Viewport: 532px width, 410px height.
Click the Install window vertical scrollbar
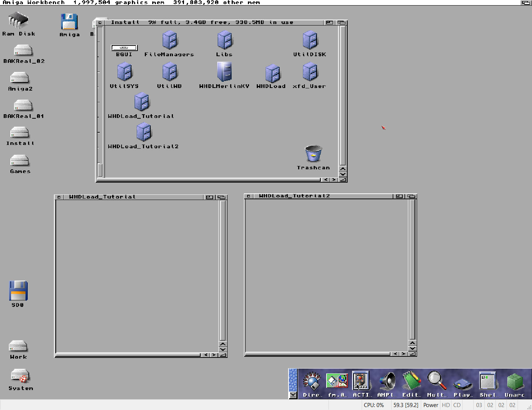pyautogui.click(x=343, y=95)
